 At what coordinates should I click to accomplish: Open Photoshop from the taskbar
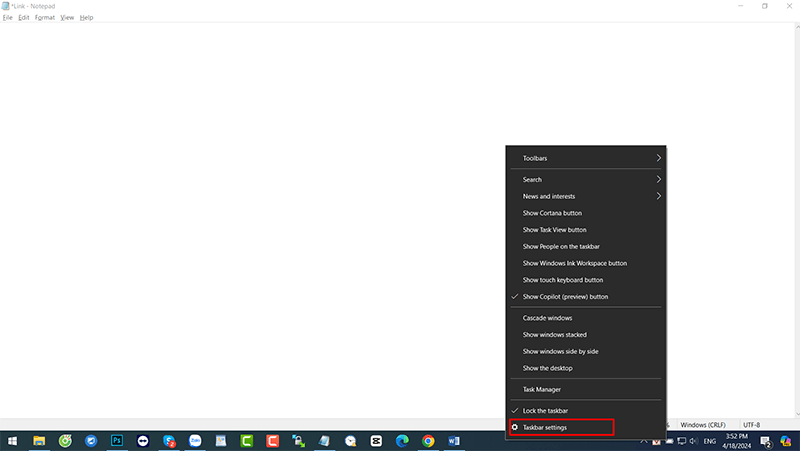pos(117,441)
